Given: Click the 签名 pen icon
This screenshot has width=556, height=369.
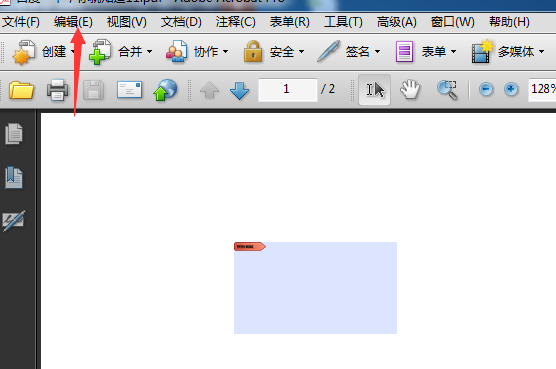Looking at the screenshot, I should pyautogui.click(x=328, y=51).
